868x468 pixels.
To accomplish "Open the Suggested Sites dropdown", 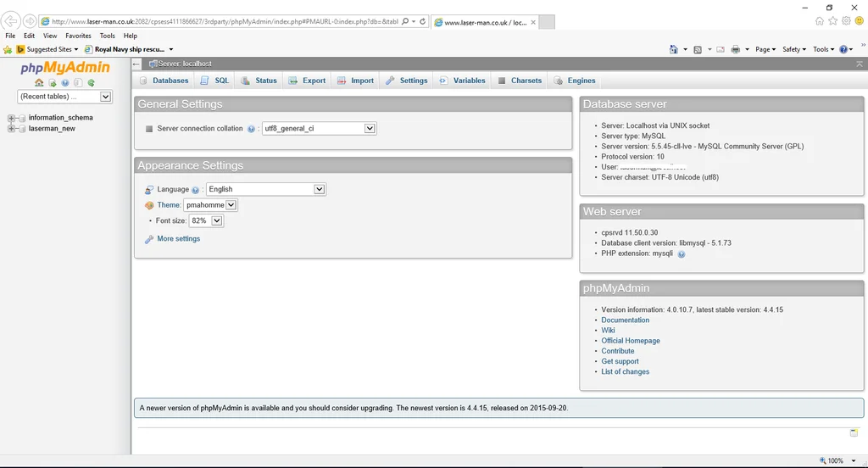I will (47, 49).
